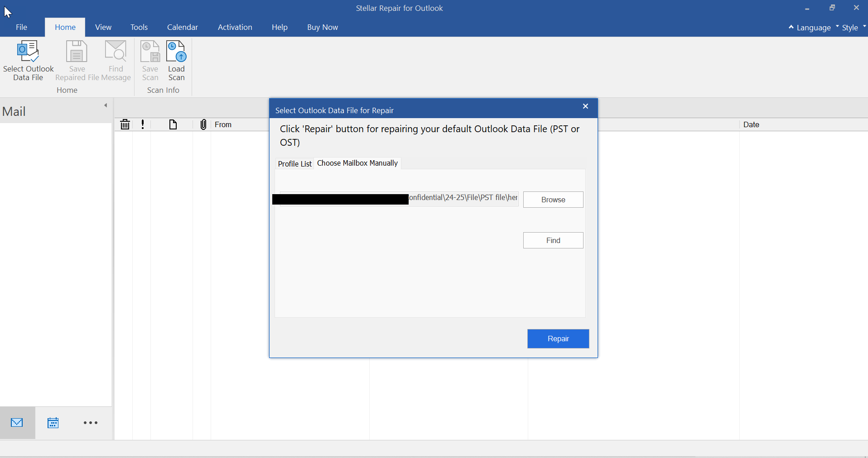
Task: Close the Stellar Repair for Outlook window
Action: click(x=856, y=8)
